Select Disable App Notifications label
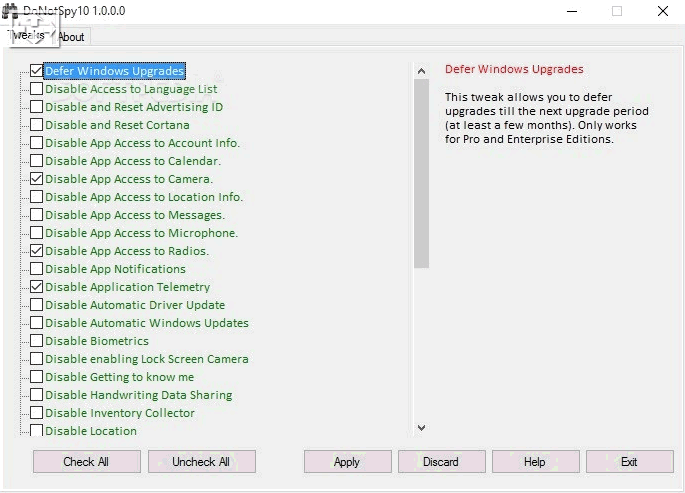 (x=115, y=269)
